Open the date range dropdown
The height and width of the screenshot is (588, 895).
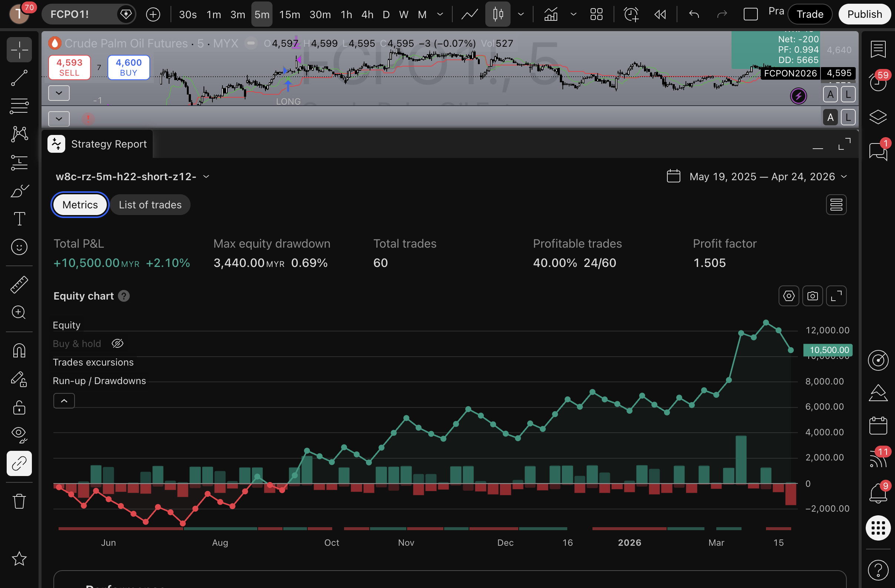(843, 177)
